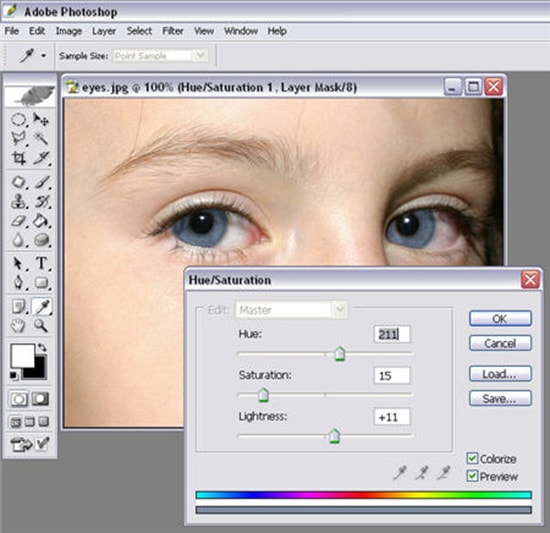Select the Paint Bucket tool
Viewport: 550px width, 533px height.
41,221
